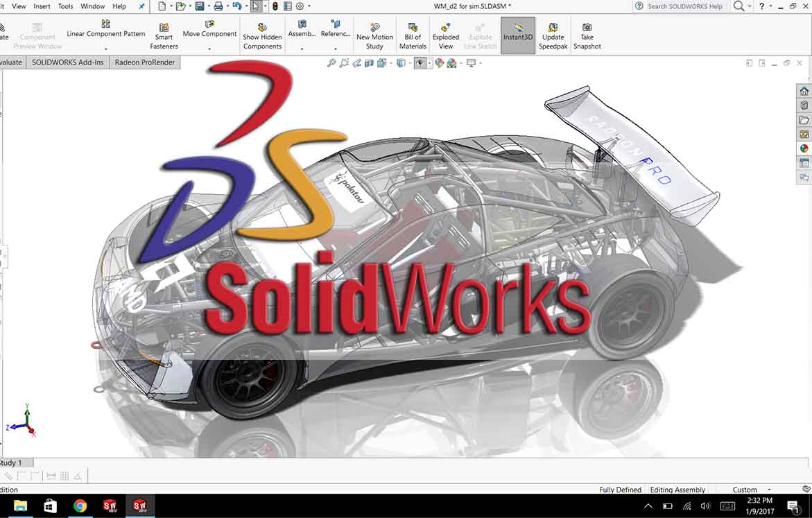Expand the Move Component dropdown arrow
812x518 pixels.
click(x=209, y=48)
